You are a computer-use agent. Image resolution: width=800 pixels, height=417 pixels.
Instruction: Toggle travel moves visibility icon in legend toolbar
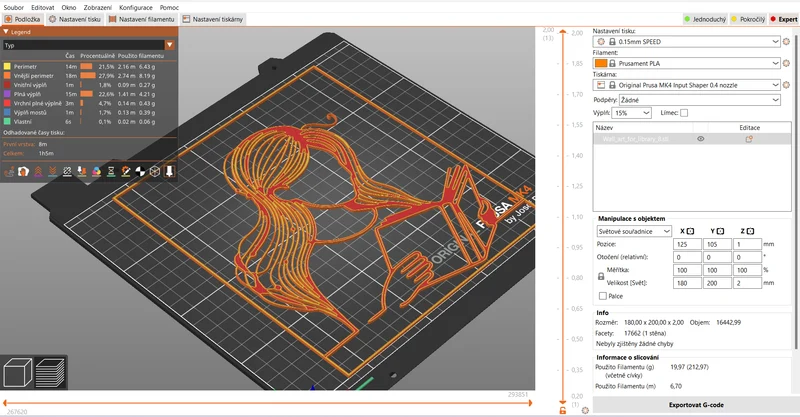[9, 171]
